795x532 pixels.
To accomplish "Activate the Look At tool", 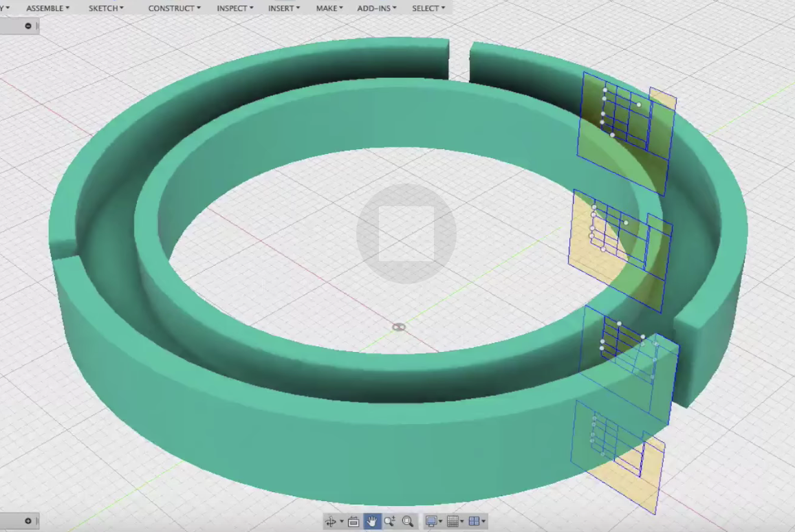I will (x=353, y=521).
